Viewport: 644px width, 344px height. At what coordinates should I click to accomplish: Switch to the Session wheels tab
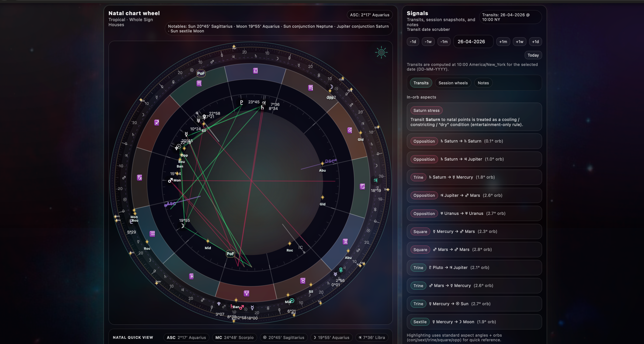click(x=453, y=83)
